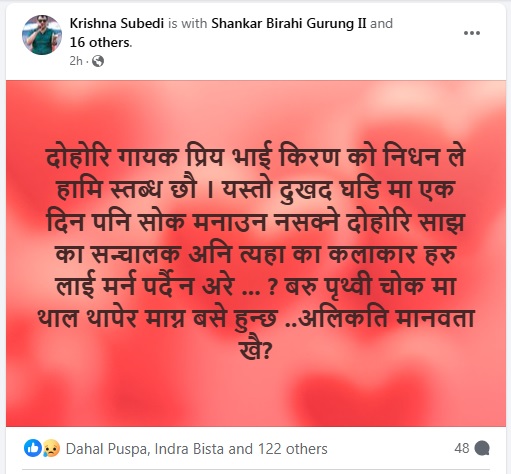Open the red background post image
Screen dimensions: 511x474
pyautogui.click(x=256, y=253)
